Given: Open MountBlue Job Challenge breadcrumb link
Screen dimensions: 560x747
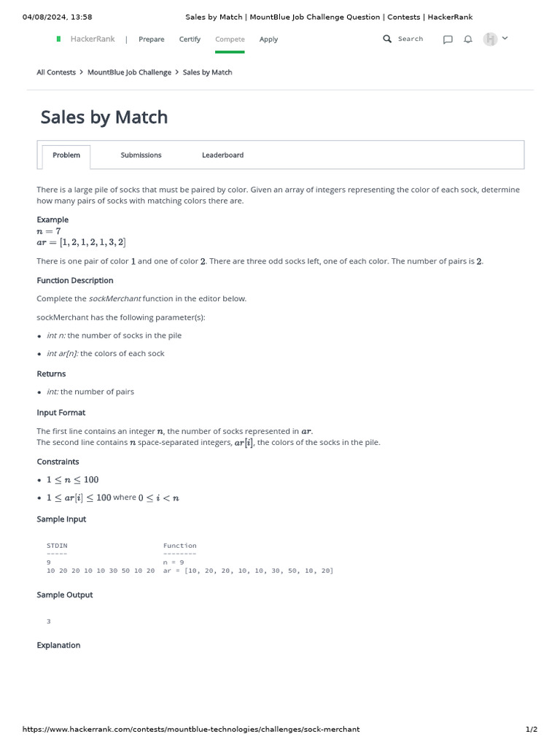Looking at the screenshot, I should (129, 73).
